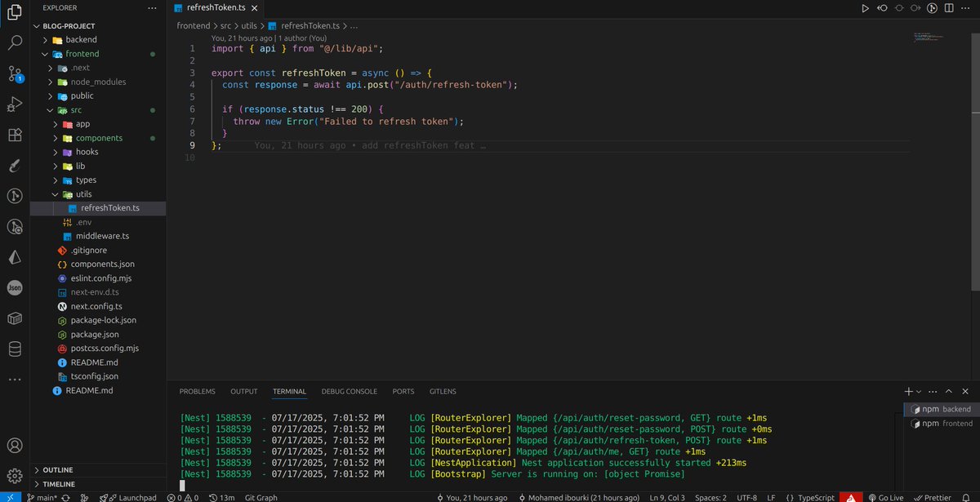Switch to the PROBLEMS tab
Screen dimensions: 980x502
(x=198, y=392)
